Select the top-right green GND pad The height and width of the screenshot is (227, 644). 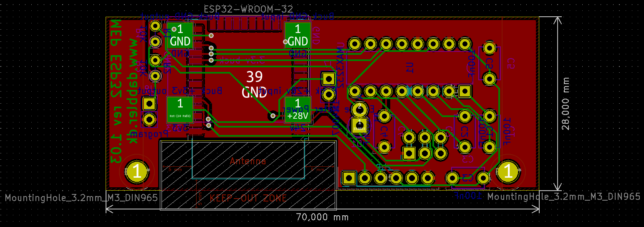(298, 36)
